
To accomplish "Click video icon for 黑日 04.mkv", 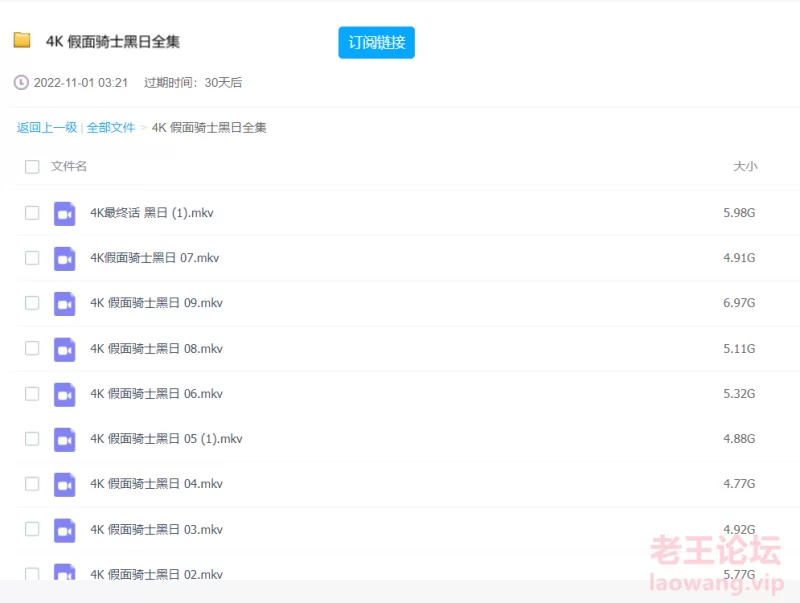I will (x=65, y=484).
